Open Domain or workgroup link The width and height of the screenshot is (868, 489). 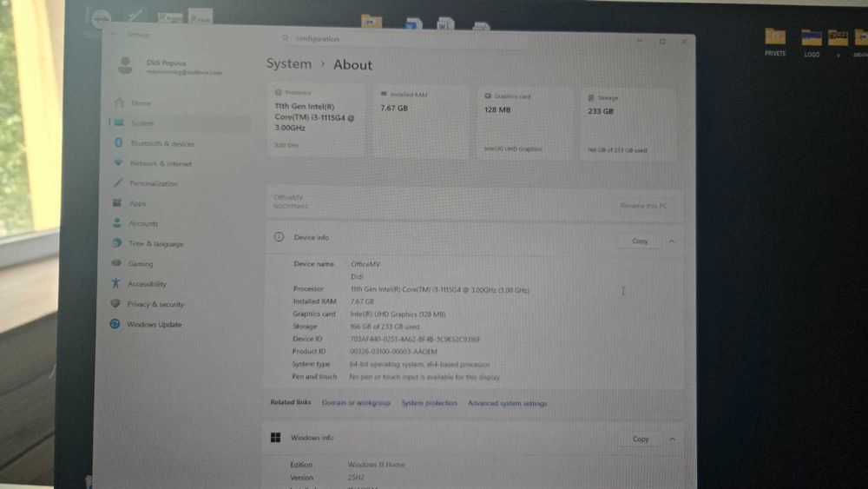(356, 403)
